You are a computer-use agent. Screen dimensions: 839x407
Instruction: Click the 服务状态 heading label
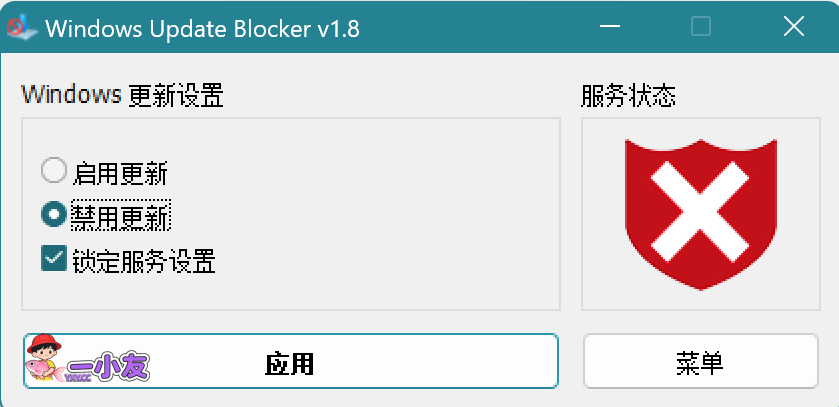628,96
